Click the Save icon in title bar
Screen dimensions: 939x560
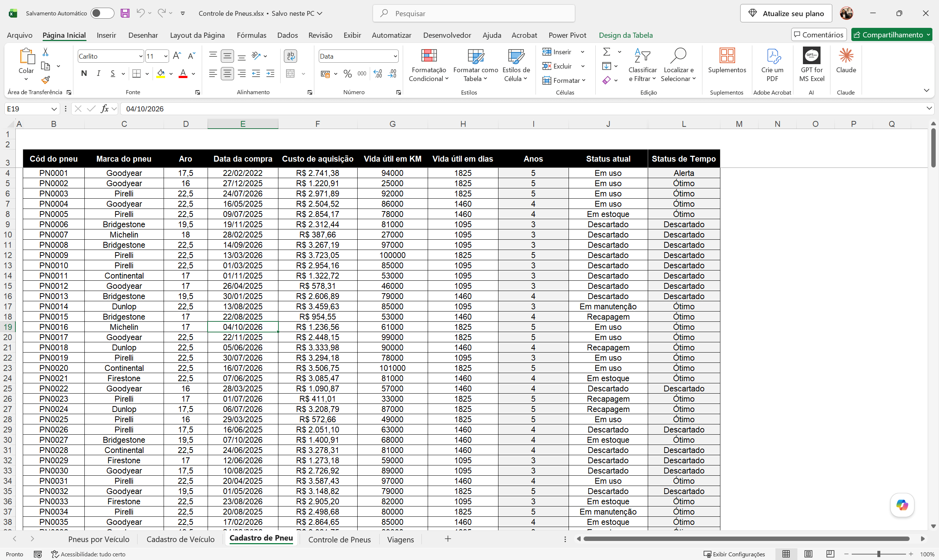(125, 13)
